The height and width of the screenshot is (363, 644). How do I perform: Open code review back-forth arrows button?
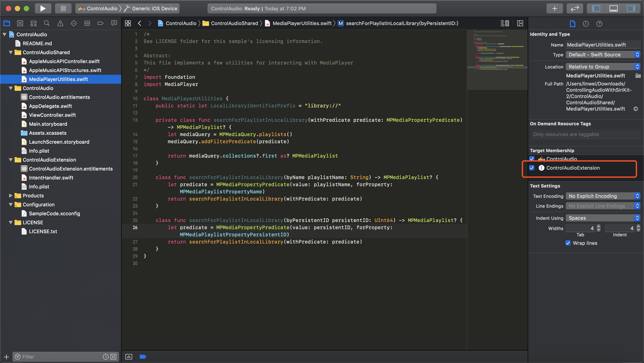575,9
